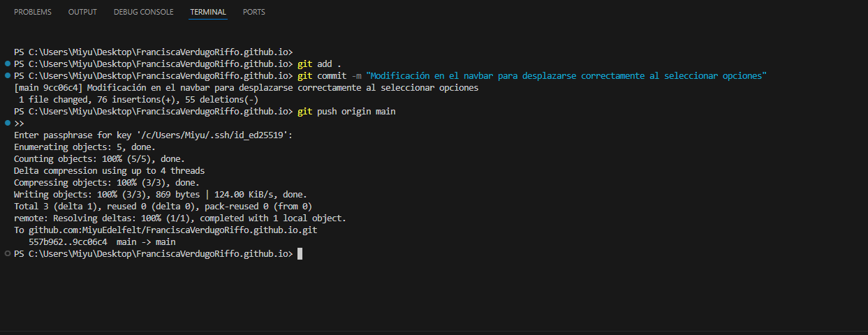
Task: Click the hollow circle beside the last prompt
Action: tap(8, 254)
